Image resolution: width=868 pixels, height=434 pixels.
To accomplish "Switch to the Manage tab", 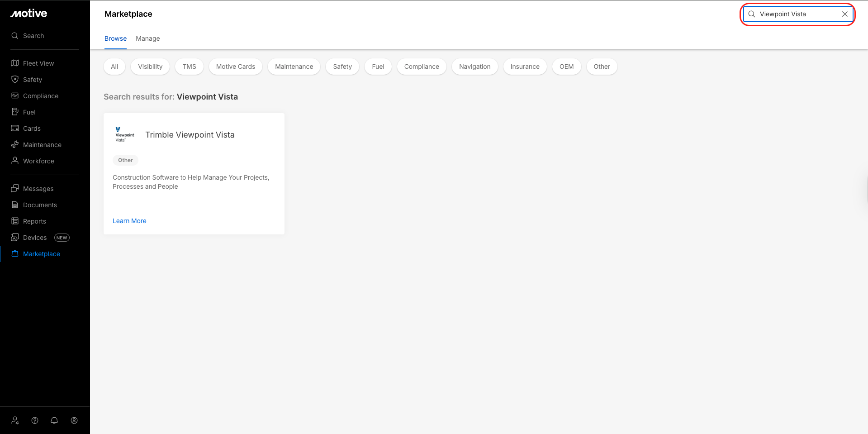I will [x=148, y=38].
